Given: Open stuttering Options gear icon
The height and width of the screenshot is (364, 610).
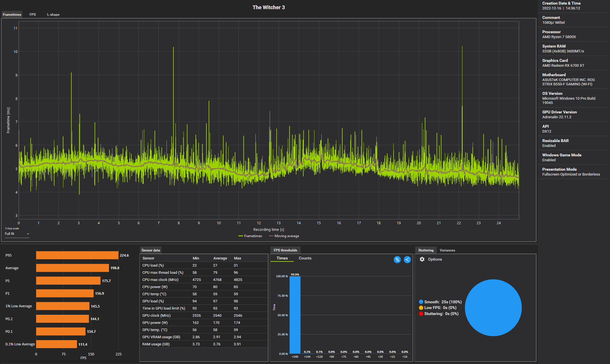Looking at the screenshot, I should pyautogui.click(x=422, y=259).
